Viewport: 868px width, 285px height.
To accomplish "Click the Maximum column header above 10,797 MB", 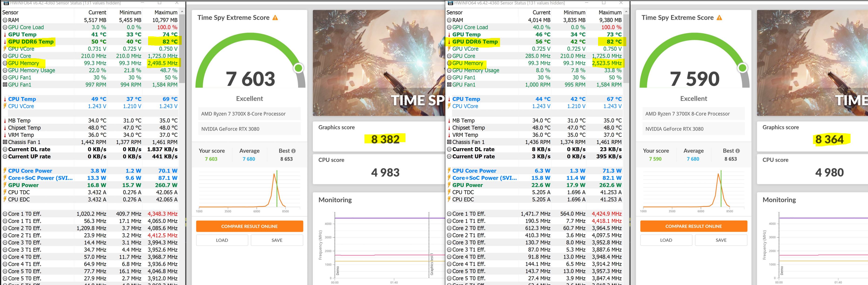I will (166, 13).
